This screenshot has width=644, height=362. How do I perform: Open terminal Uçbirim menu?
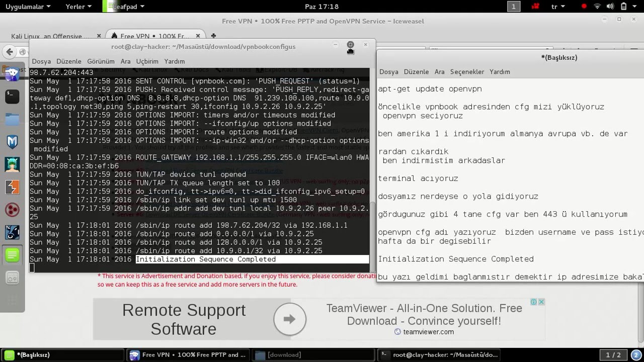click(x=147, y=61)
